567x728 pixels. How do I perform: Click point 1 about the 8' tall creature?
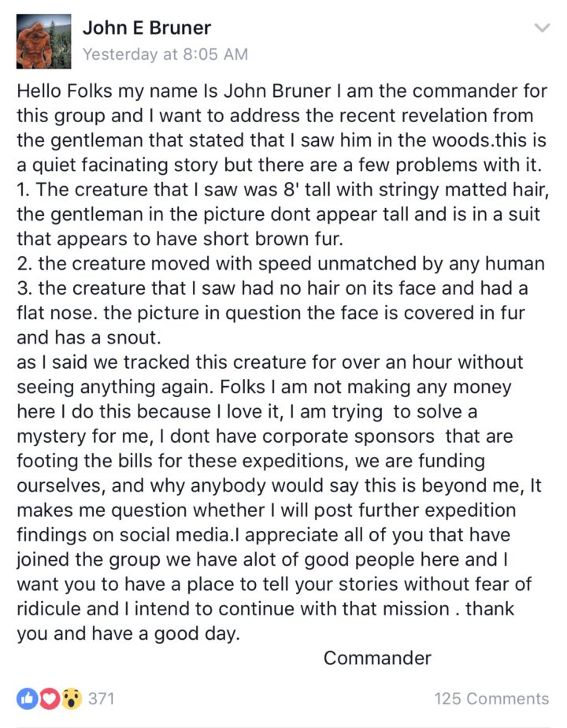point(283,189)
